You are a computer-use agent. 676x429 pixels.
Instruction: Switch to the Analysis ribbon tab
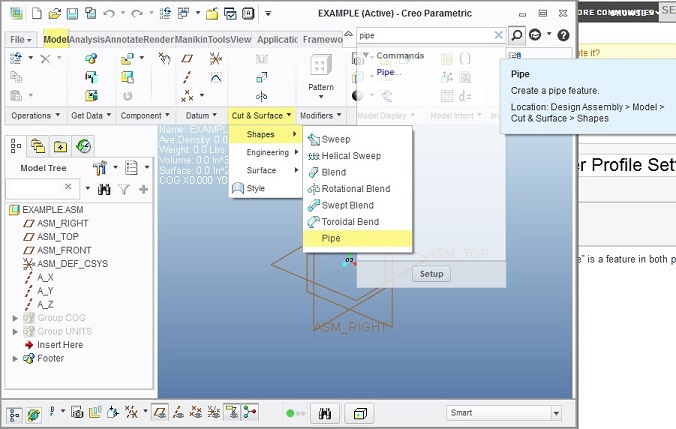[x=87, y=40]
